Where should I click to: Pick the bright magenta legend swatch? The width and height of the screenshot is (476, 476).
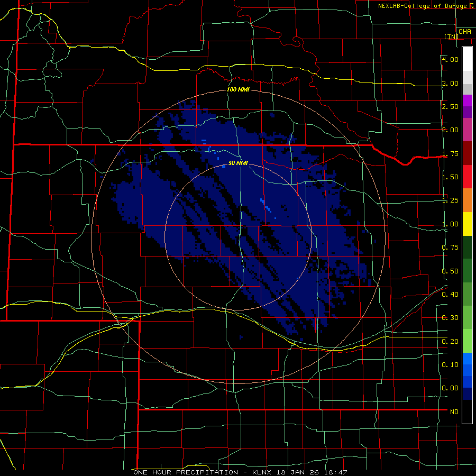point(467,100)
